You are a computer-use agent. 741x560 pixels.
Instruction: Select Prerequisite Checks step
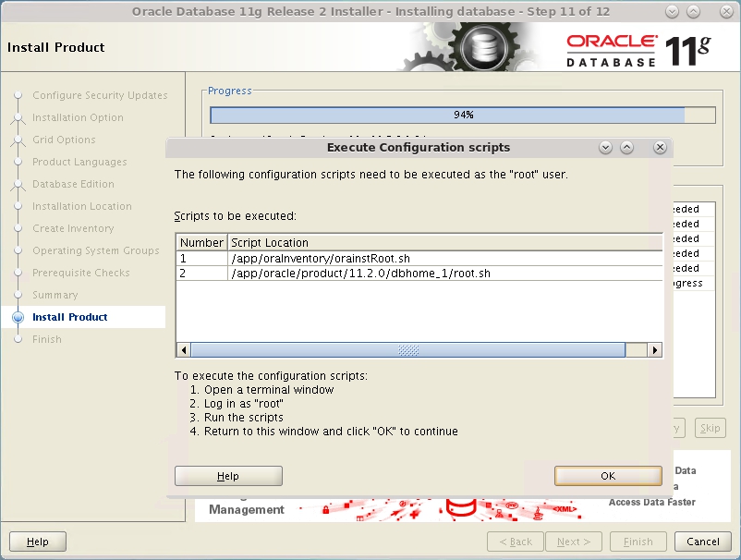[80, 274]
